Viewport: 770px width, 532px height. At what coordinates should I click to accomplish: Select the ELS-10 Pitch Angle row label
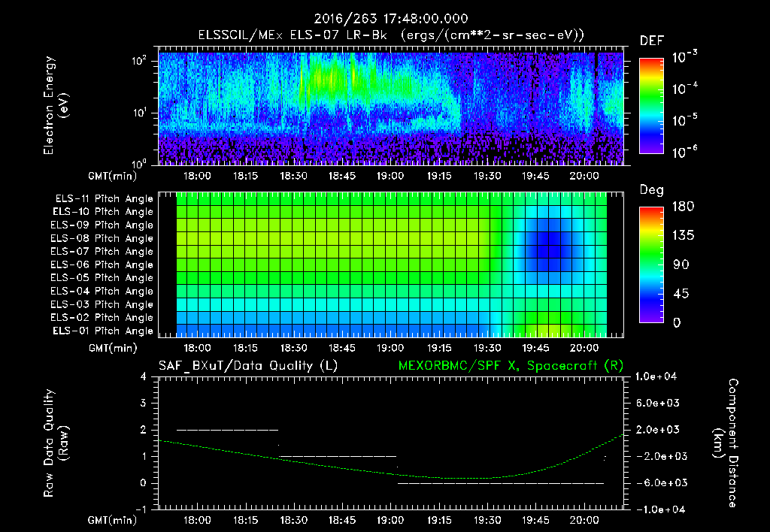[103, 212]
